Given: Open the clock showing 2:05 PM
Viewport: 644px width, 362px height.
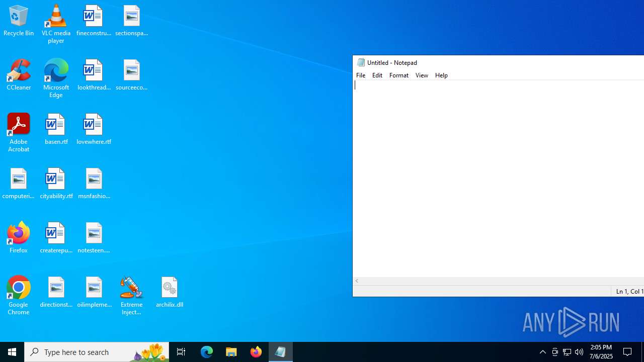Looking at the screenshot, I should click(x=601, y=352).
